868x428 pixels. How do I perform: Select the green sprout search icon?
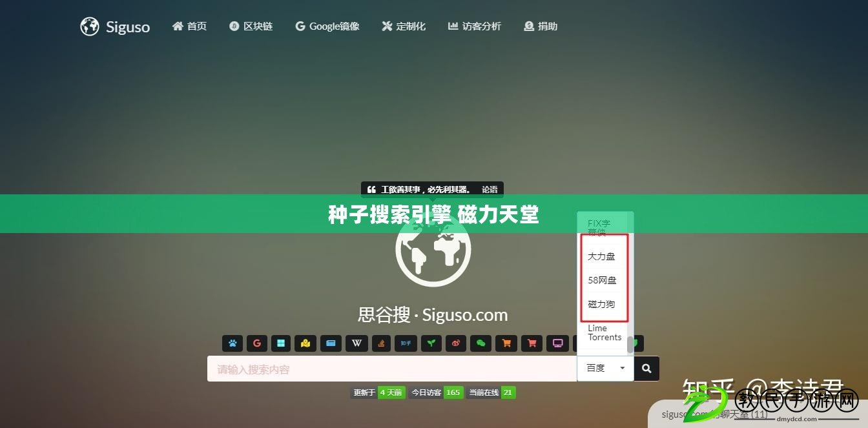click(431, 343)
